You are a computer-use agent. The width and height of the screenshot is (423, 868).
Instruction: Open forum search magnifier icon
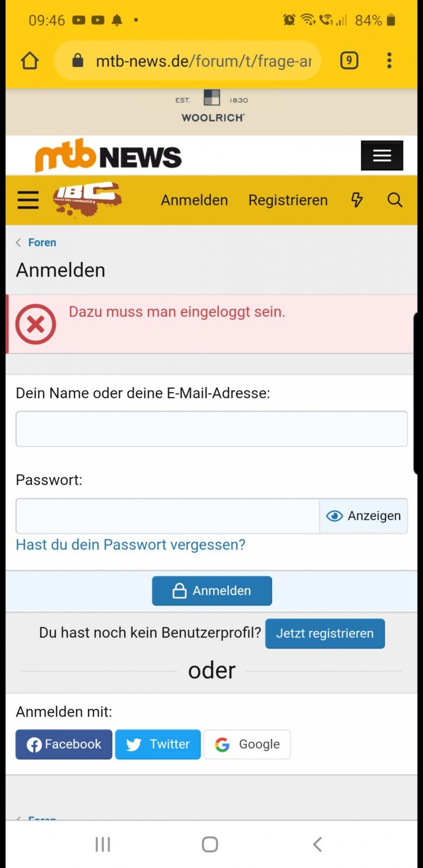tap(395, 200)
